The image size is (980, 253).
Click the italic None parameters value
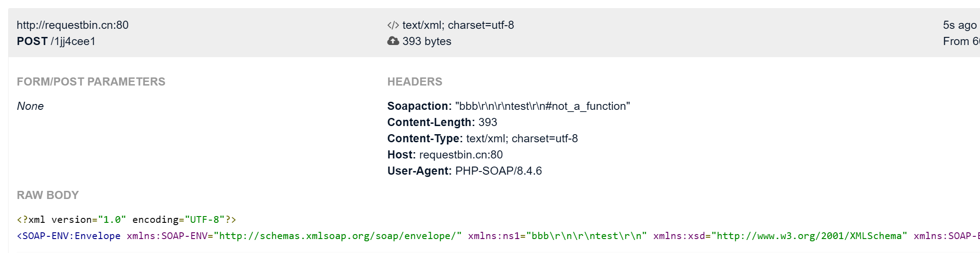[30, 106]
